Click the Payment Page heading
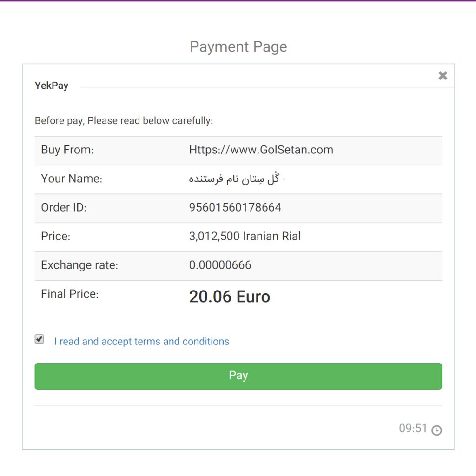 [238, 47]
